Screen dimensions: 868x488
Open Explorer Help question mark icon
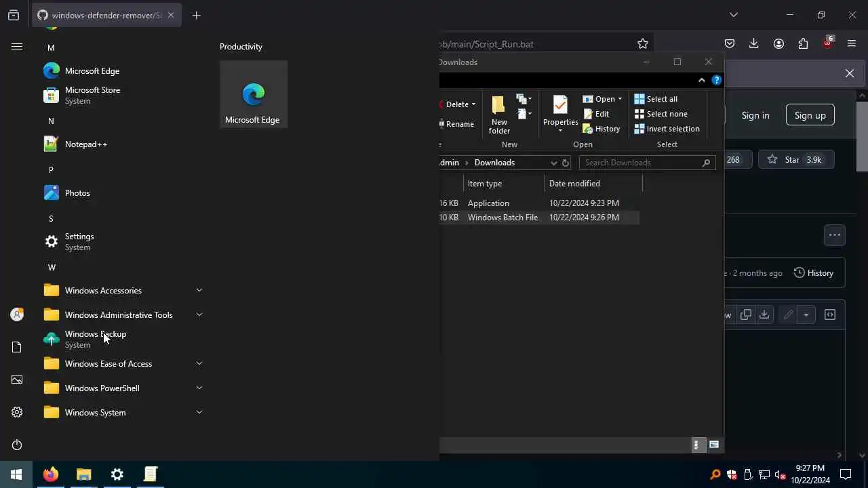click(x=717, y=80)
